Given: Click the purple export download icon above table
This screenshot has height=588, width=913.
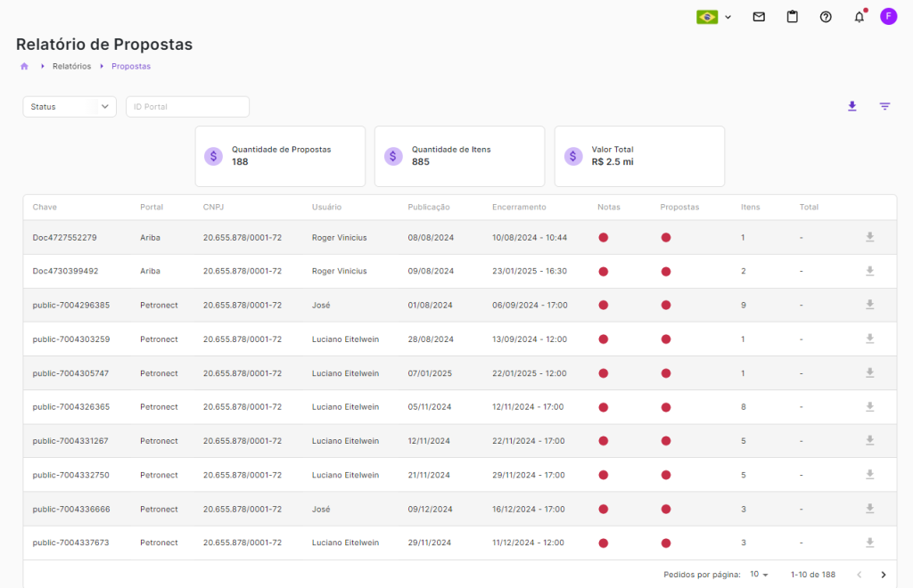Looking at the screenshot, I should point(851,107).
